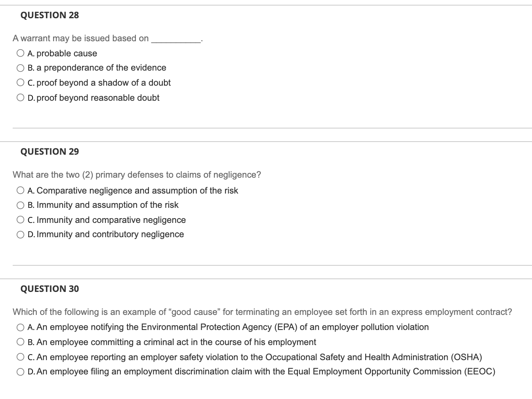Choose the criminal act answer option B
532x399 pixels.
pyautogui.click(x=20, y=342)
